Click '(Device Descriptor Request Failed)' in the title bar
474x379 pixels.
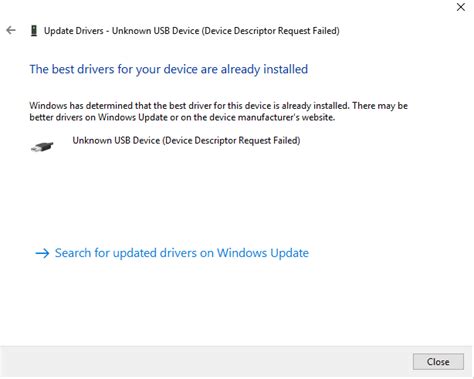coord(271,31)
